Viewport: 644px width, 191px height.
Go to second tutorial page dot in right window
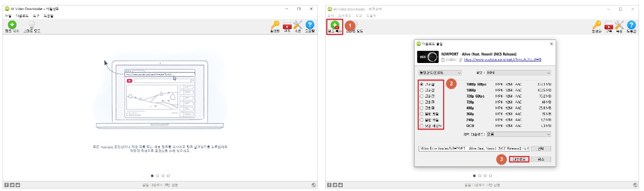point(480,176)
